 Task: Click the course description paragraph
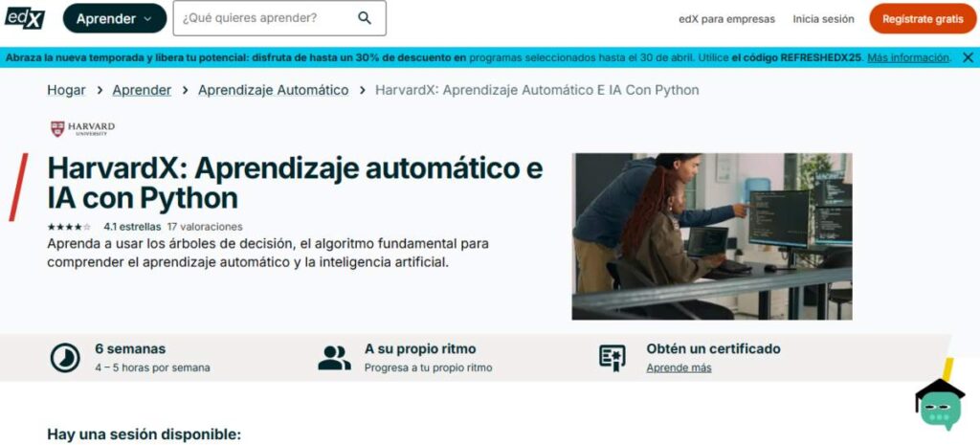268,253
